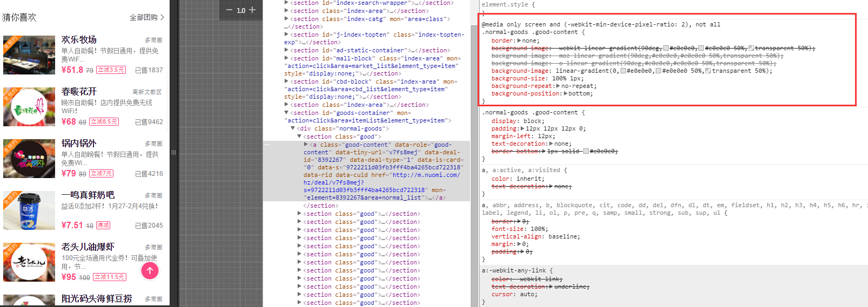
Task: Select the closing </section> tag under selected node
Action: 320,206
